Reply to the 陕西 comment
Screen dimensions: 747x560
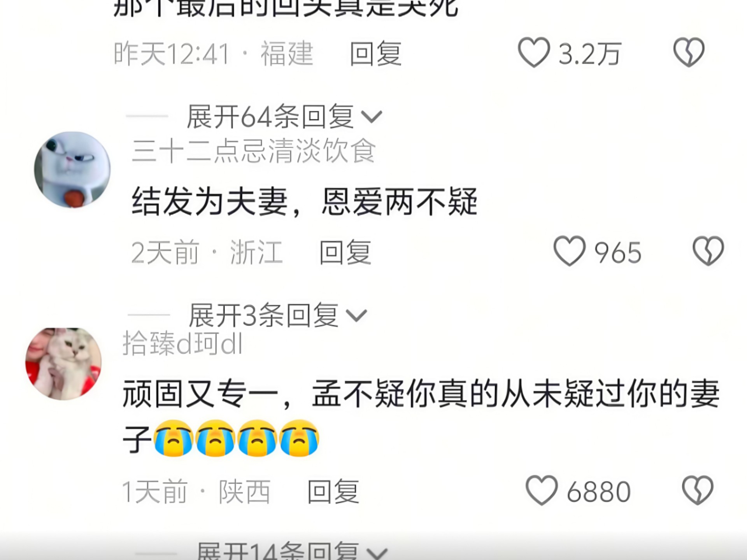pyautogui.click(x=333, y=492)
